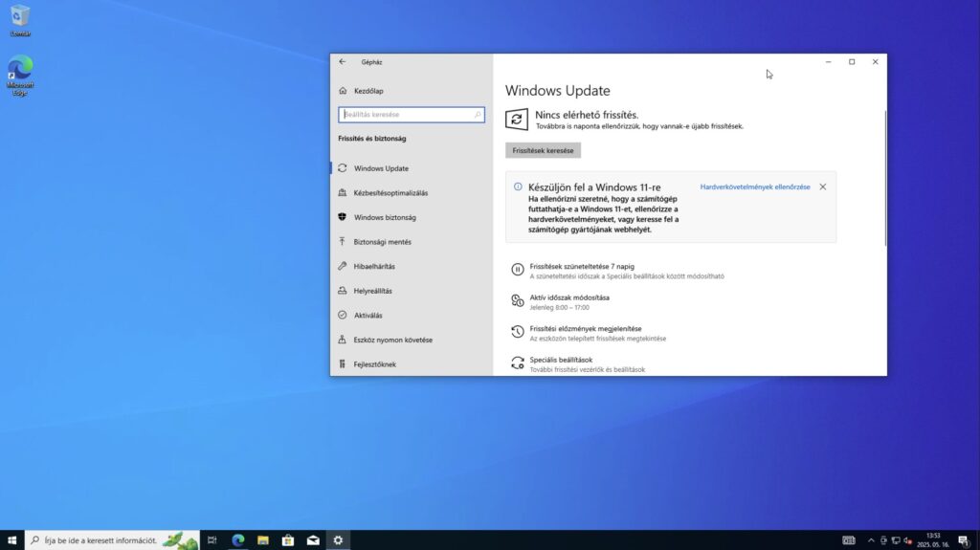
Task: Select Microsoft Edge desktop shortcut
Action: pos(20,76)
